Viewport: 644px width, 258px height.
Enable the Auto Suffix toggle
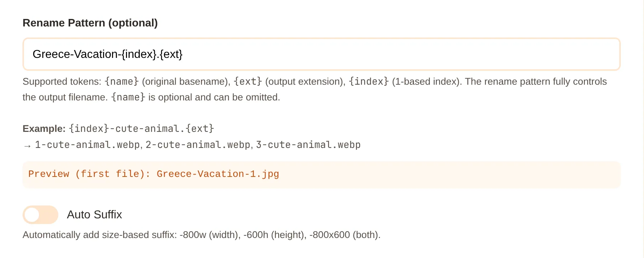tap(40, 214)
